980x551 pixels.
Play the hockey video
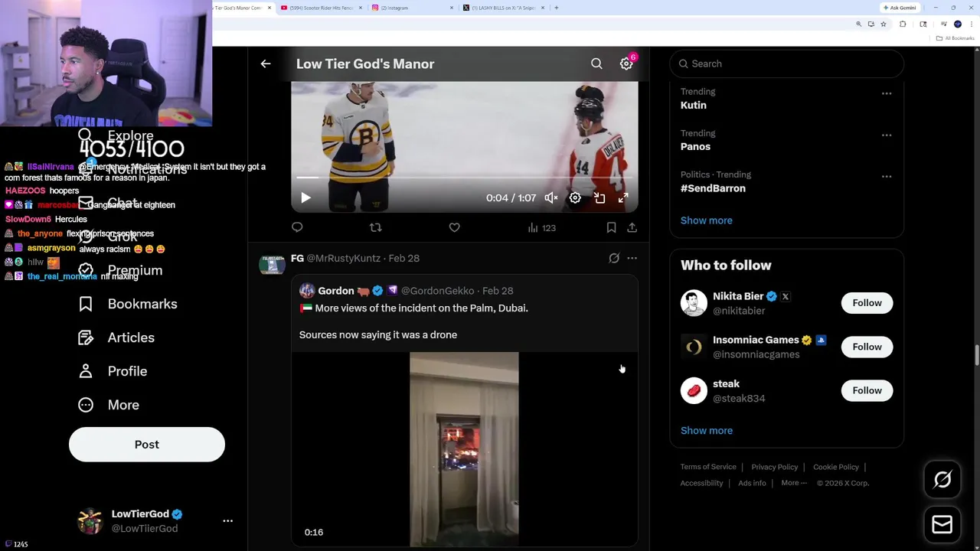(305, 198)
